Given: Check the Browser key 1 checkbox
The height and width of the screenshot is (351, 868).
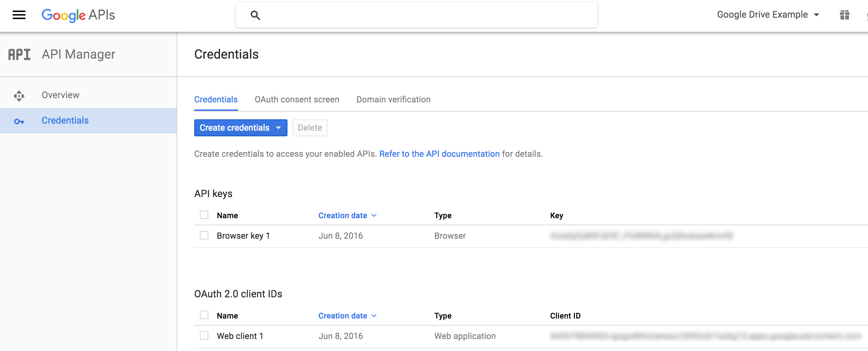Looking at the screenshot, I should (204, 236).
